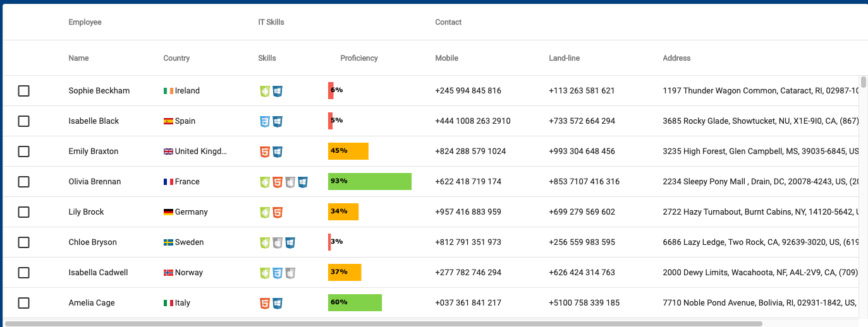Click the CSS3 icon in Isabelle Black's row

click(265, 121)
